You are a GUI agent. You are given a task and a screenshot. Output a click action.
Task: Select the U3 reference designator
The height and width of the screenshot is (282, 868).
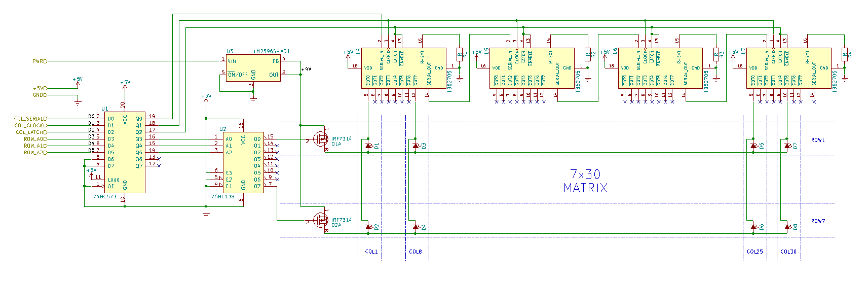pos(230,51)
